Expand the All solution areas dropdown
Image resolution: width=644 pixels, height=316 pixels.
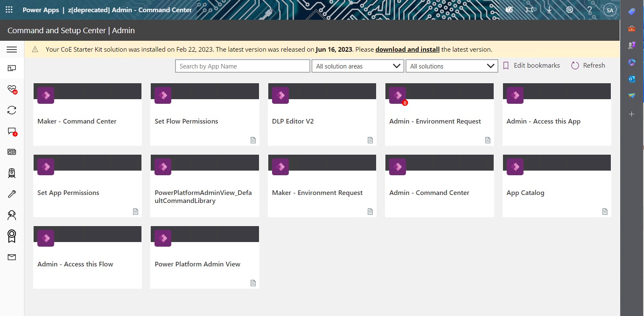point(357,66)
